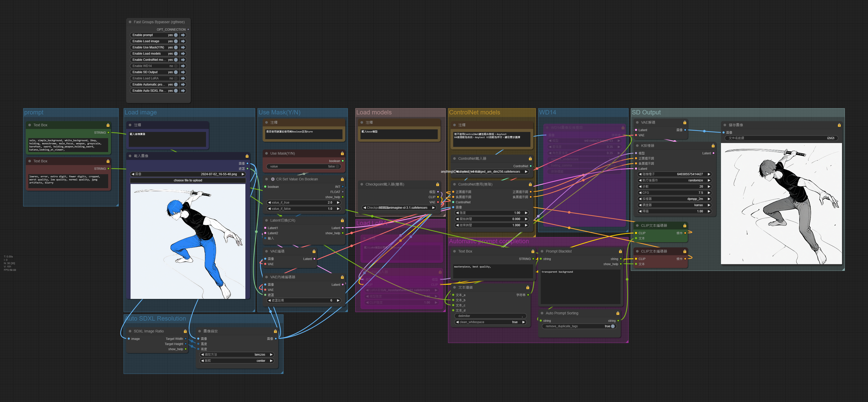The height and width of the screenshot is (402, 868).
Task: Click the arrow icon beside Enable Load image
Action: [183, 41]
